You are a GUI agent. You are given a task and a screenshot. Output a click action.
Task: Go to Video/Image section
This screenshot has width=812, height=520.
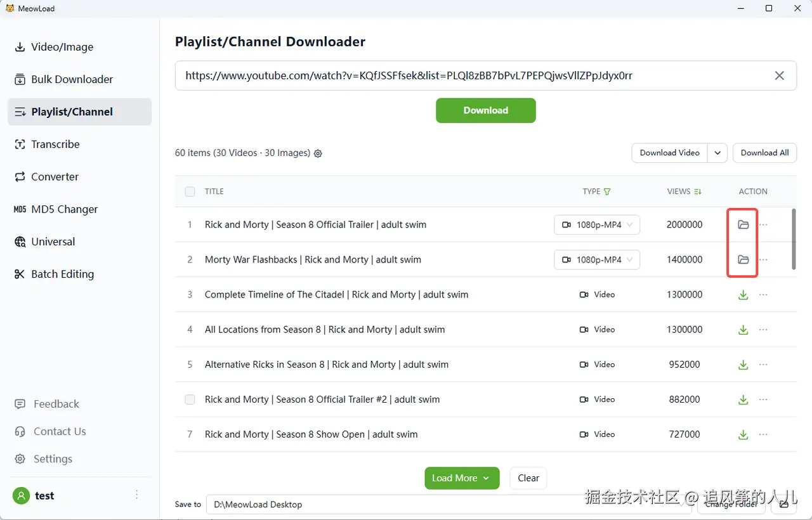pos(79,47)
